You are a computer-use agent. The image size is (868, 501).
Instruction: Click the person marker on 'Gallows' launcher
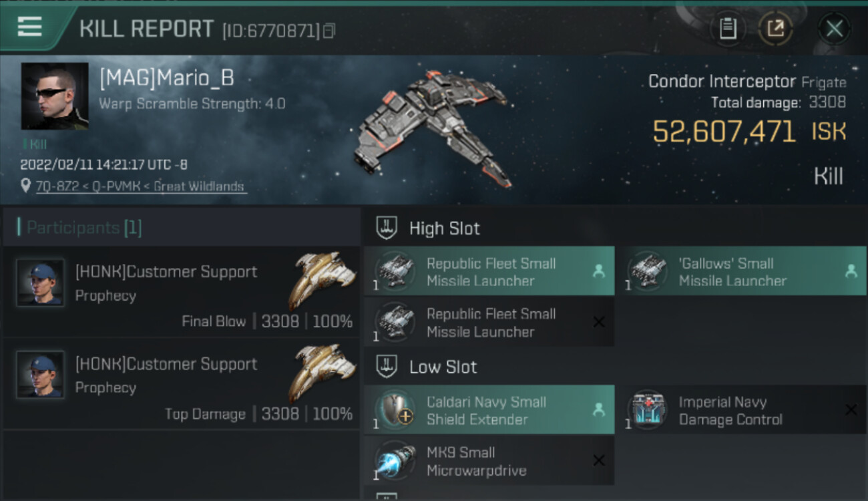click(851, 271)
